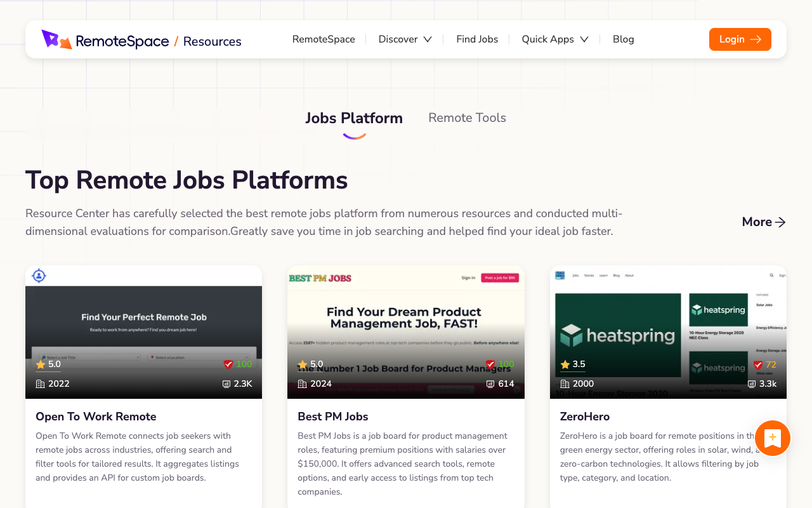Go to the Blog page

tap(624, 39)
